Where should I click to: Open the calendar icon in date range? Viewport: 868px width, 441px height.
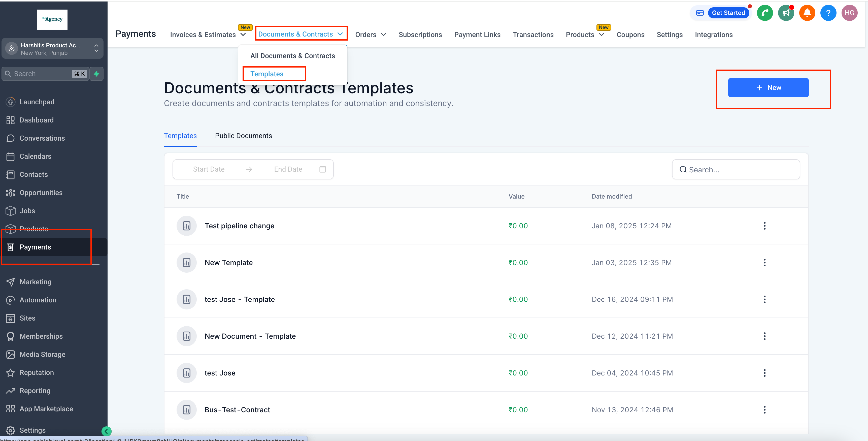(x=322, y=169)
